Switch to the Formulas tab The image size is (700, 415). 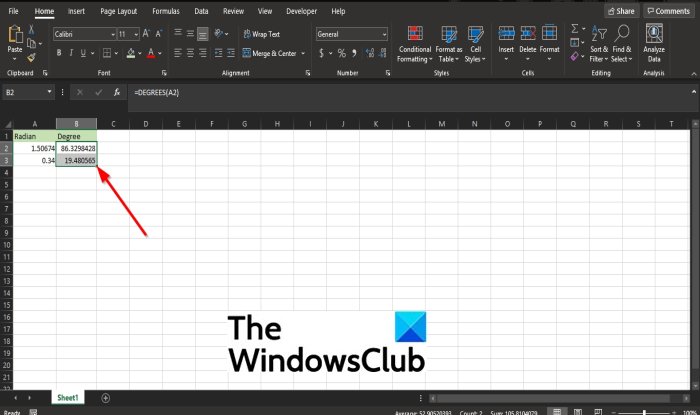166,11
